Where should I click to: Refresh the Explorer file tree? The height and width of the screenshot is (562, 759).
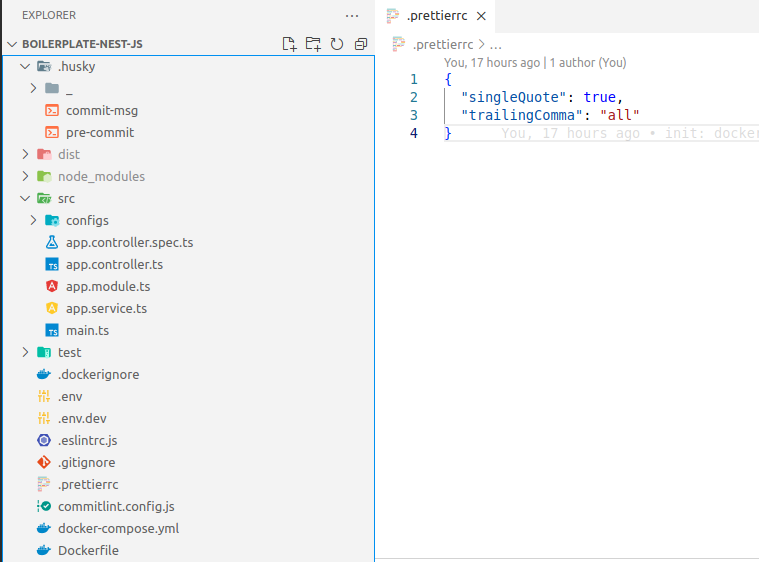337,44
